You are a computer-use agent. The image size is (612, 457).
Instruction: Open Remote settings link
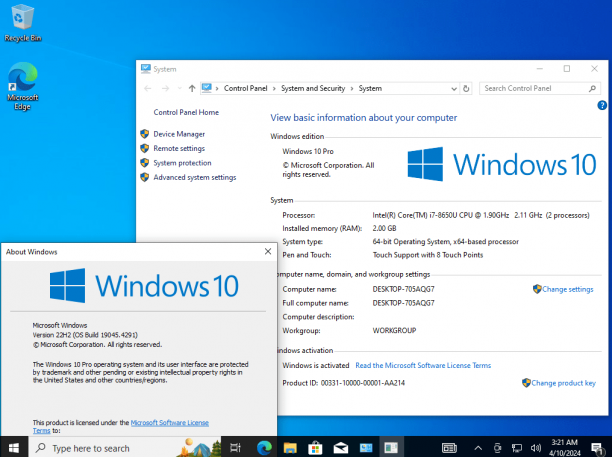(179, 149)
